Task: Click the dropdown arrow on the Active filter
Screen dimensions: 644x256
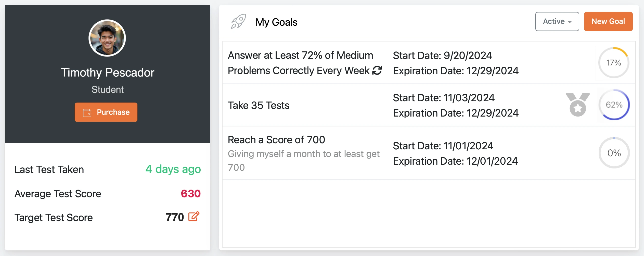Action: [x=570, y=22]
